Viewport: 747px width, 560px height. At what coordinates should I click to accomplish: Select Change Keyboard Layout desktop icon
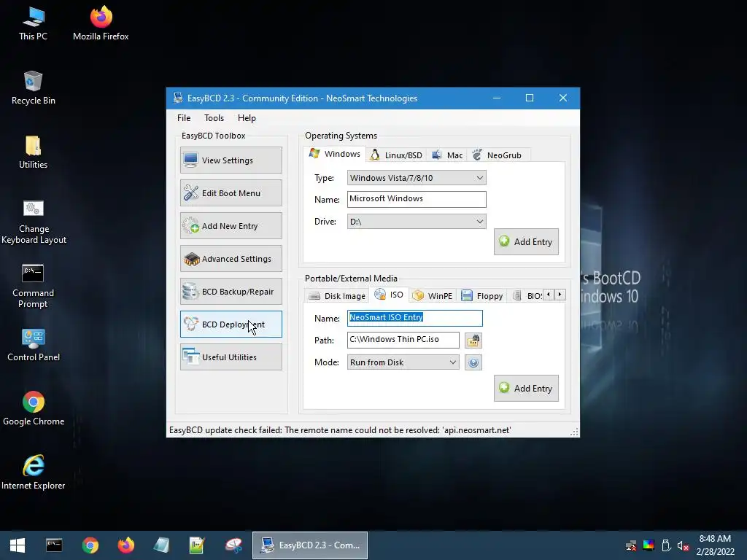tap(34, 222)
